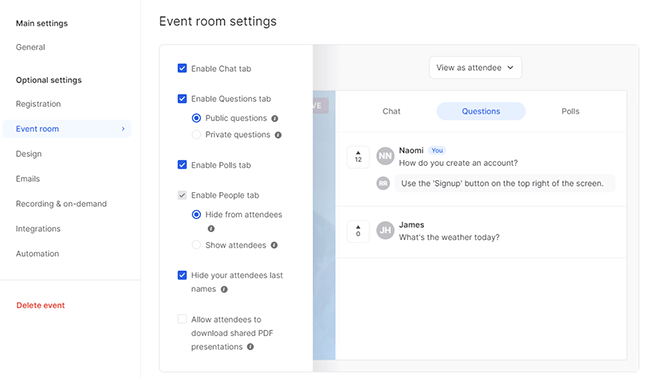Click the James name label

[411, 225]
